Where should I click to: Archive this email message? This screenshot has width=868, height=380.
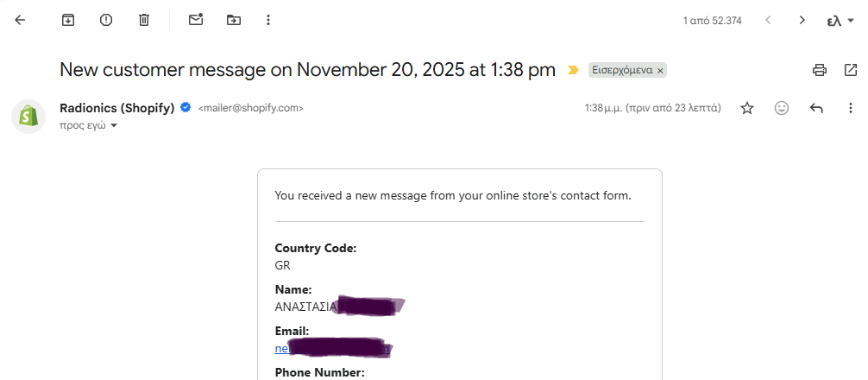pyautogui.click(x=68, y=20)
